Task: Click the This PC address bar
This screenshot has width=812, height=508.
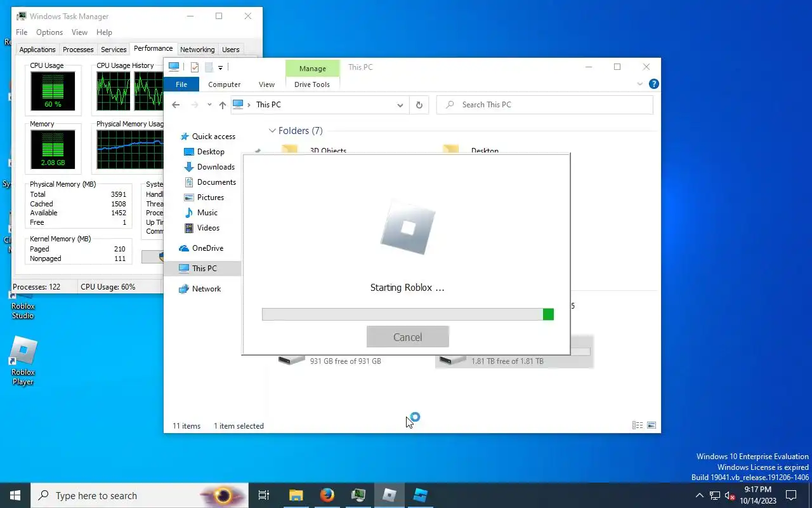Action: (x=319, y=105)
